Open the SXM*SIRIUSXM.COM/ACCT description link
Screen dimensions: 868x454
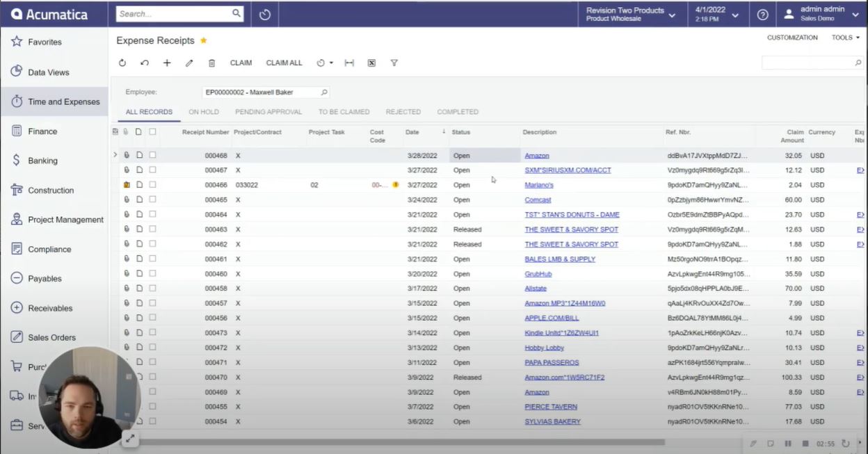pos(568,170)
